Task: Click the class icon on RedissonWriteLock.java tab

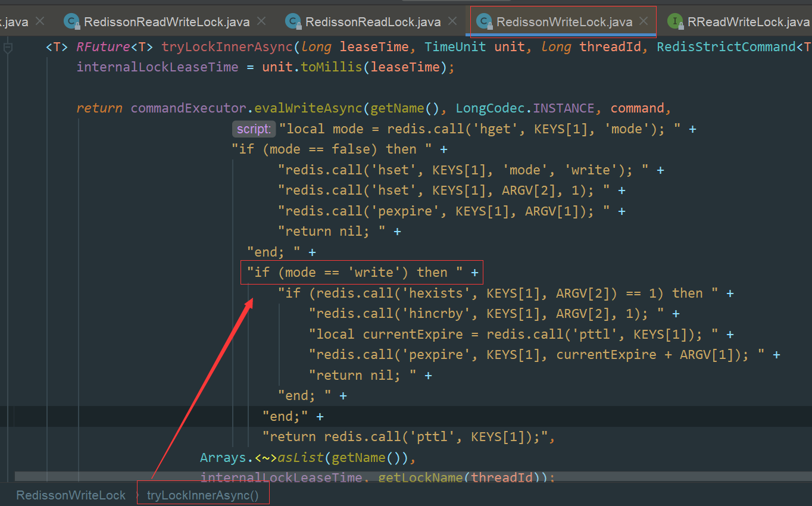Action: [x=485, y=22]
